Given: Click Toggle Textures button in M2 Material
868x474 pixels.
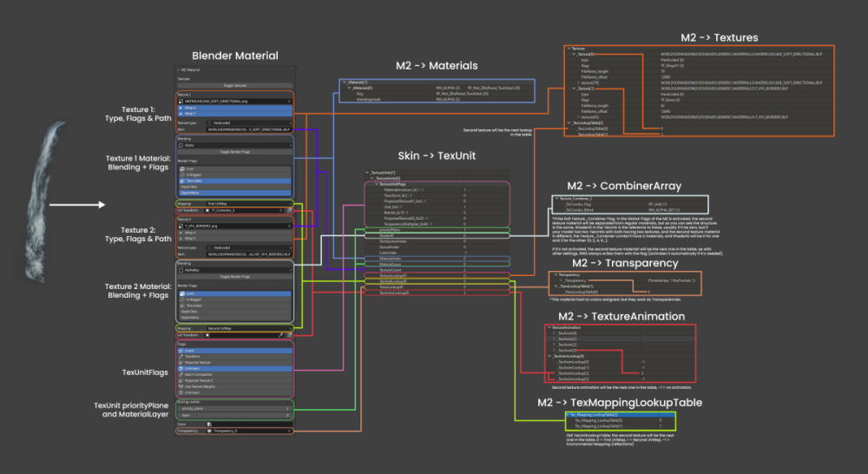Looking at the screenshot, I should click(236, 85).
